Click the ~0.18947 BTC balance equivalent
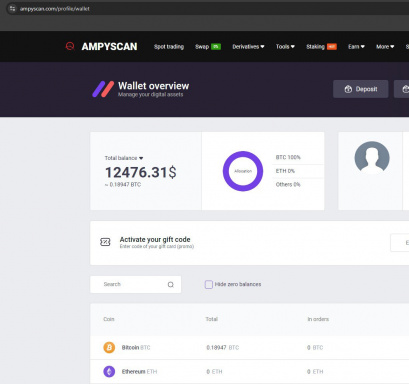 123,185
